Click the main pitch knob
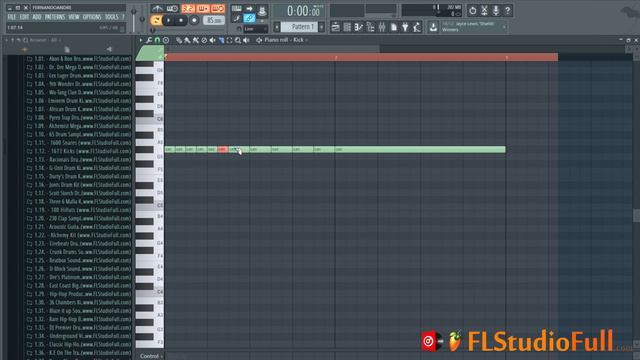640x360 pixels. tap(142, 19)
